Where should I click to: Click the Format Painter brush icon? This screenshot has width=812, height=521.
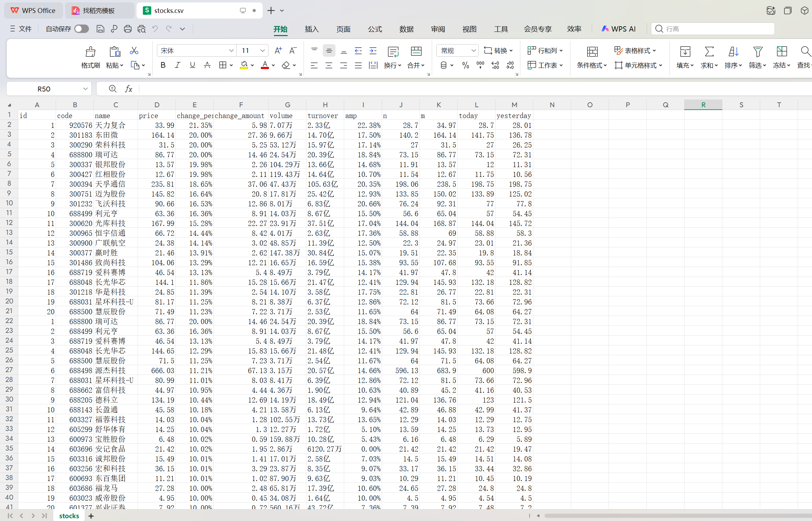(90, 52)
